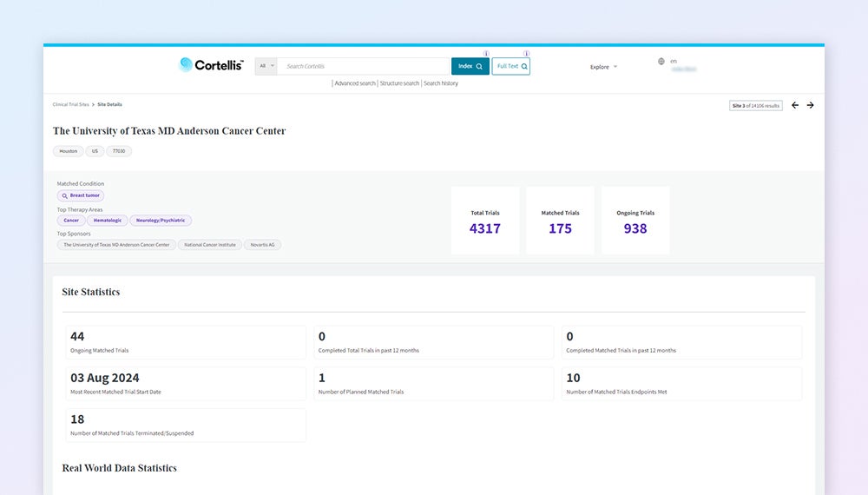The height and width of the screenshot is (495, 868).
Task: Navigate to Clinical Trial Sites breadcrumb
Action: coord(70,104)
